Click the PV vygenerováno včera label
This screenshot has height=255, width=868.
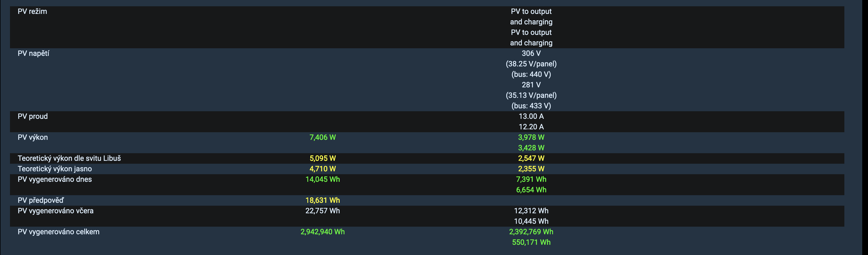pyautogui.click(x=56, y=211)
